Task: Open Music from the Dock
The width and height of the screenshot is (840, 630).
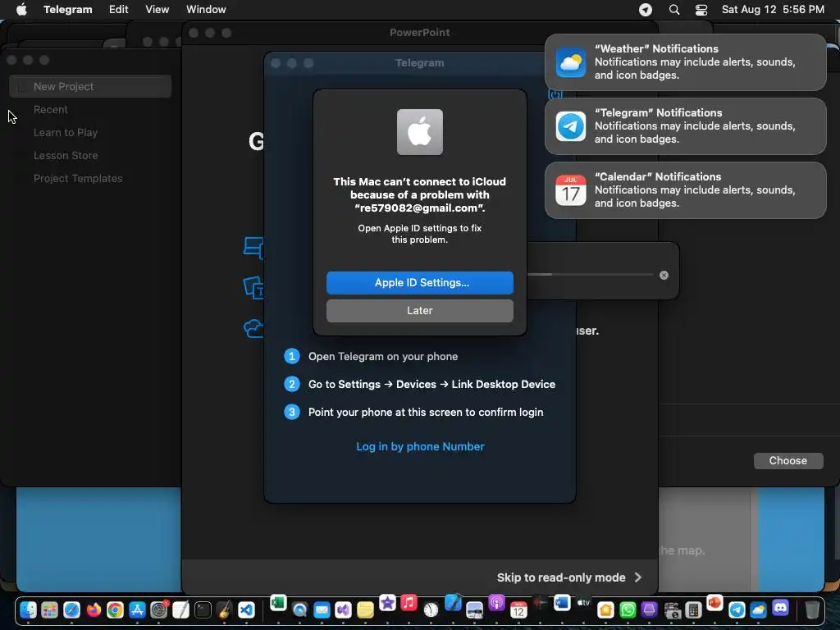Action: (409, 603)
